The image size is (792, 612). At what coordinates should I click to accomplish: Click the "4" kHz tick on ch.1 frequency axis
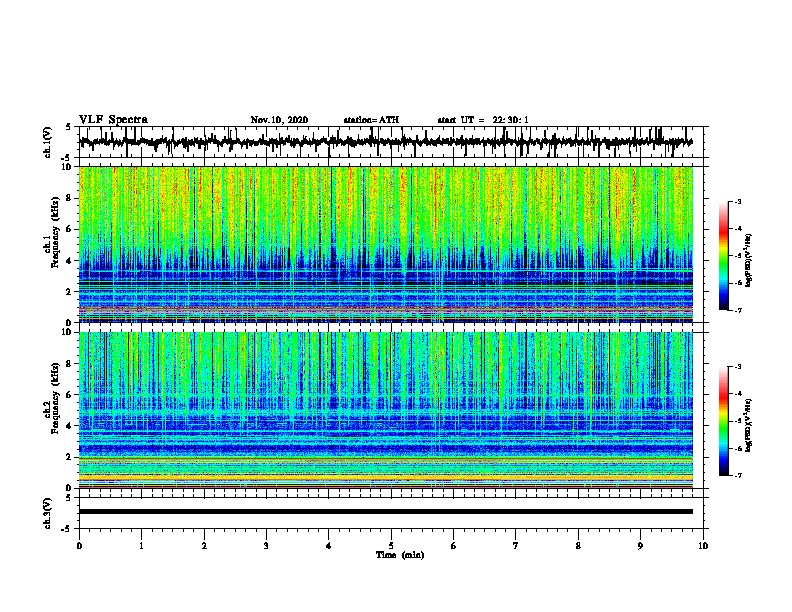coord(69,261)
